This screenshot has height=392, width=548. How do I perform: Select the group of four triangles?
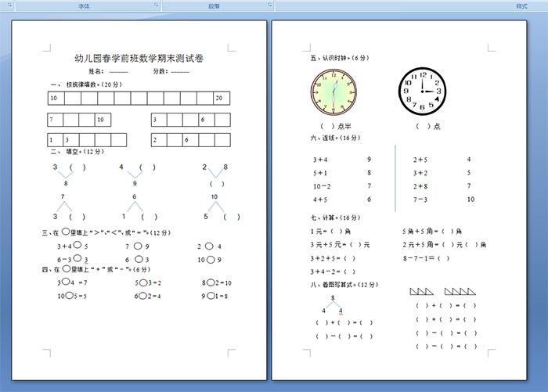pyautogui.click(x=460, y=291)
